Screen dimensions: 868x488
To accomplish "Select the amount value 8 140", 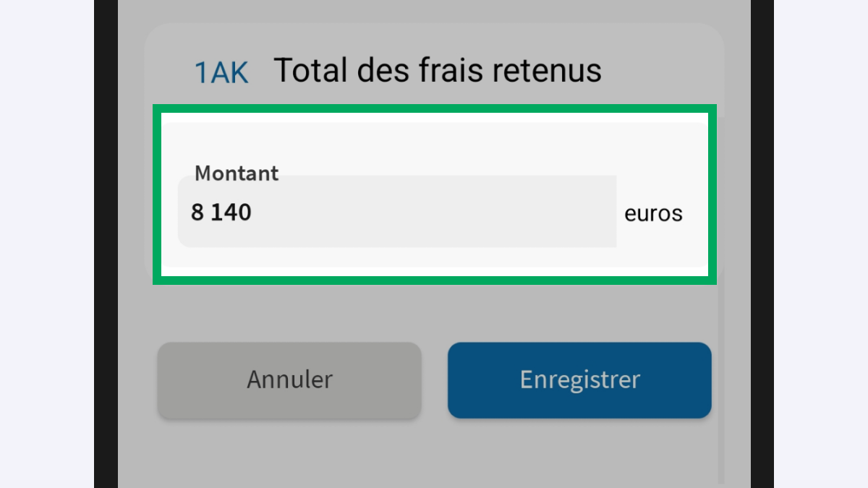I will click(221, 212).
